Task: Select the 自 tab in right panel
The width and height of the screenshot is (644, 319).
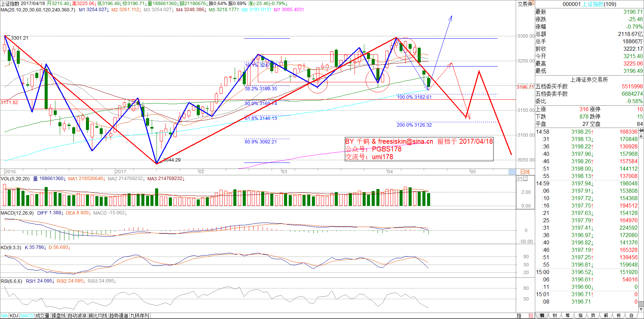Action: 632,316
